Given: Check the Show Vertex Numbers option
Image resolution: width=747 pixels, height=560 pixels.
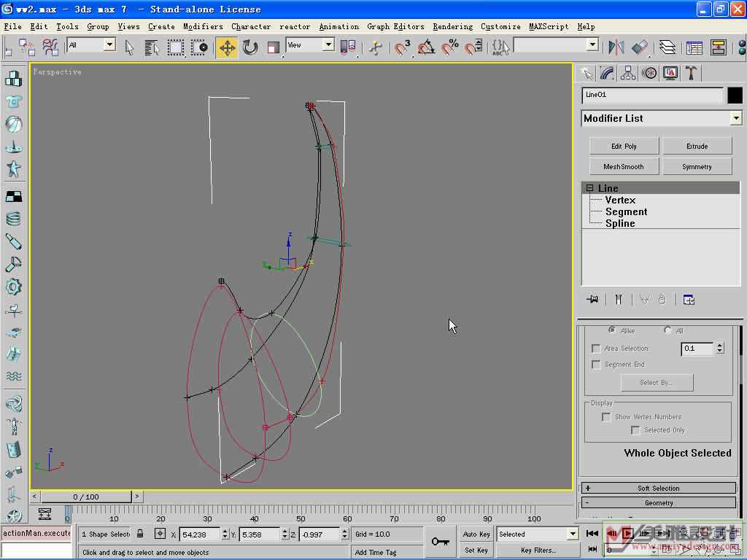Looking at the screenshot, I should [x=605, y=417].
